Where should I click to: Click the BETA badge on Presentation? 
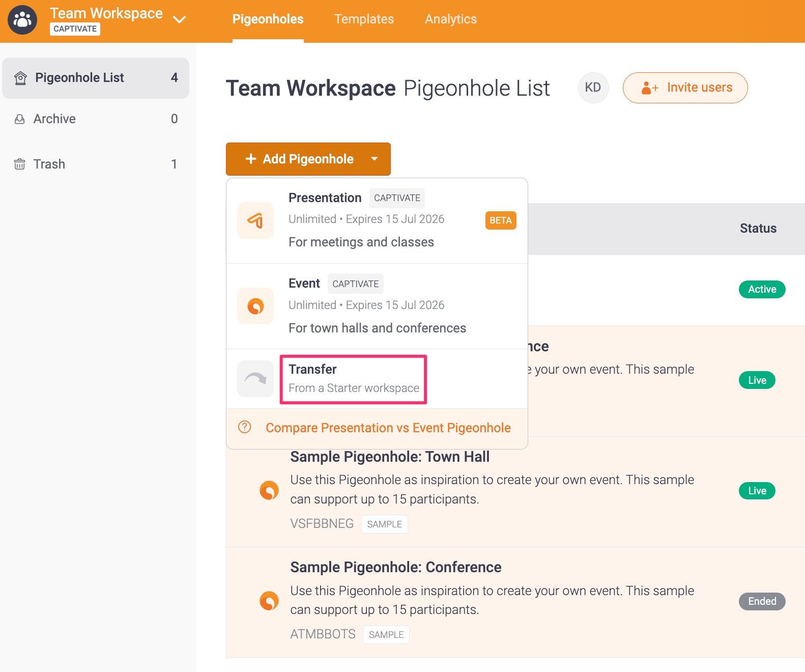(501, 220)
